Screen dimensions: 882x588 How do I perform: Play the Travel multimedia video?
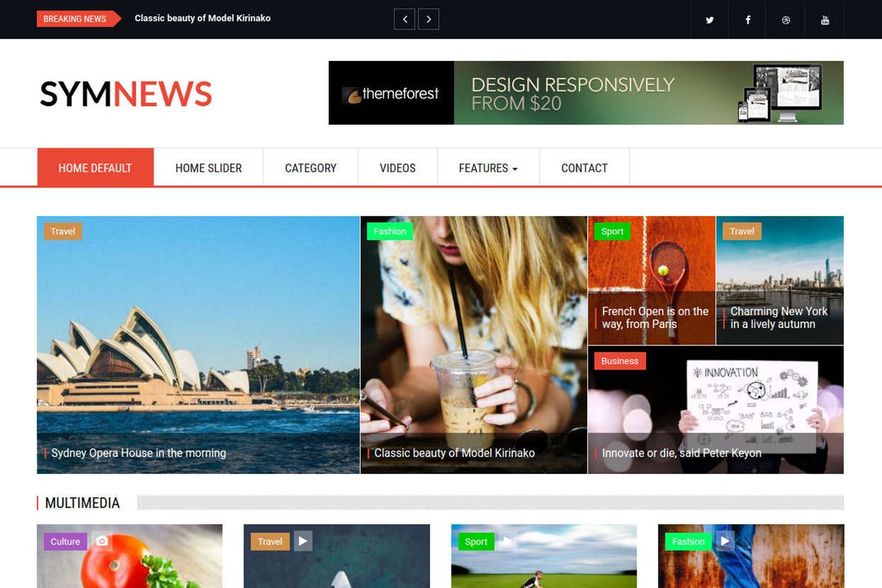[x=303, y=540]
